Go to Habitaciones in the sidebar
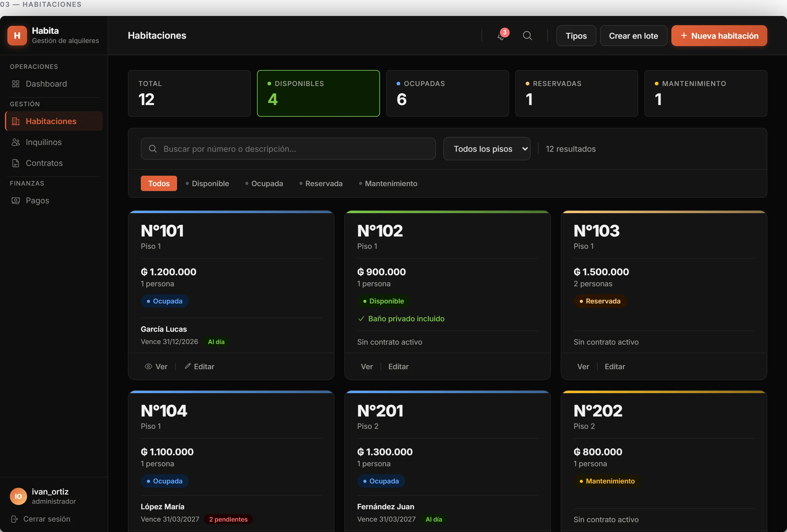Image resolution: width=787 pixels, height=532 pixels. coord(54,121)
